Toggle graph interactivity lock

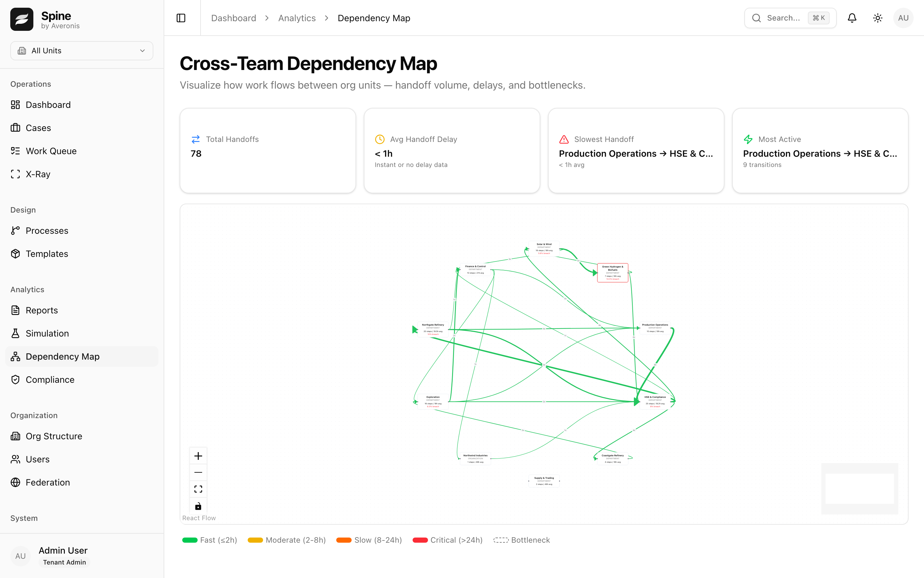198,506
